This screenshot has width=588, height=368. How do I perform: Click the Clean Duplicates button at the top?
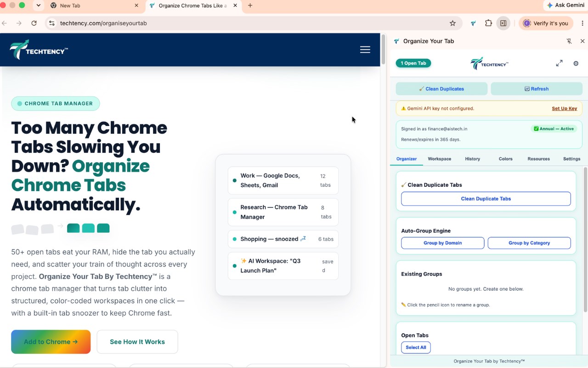click(441, 89)
